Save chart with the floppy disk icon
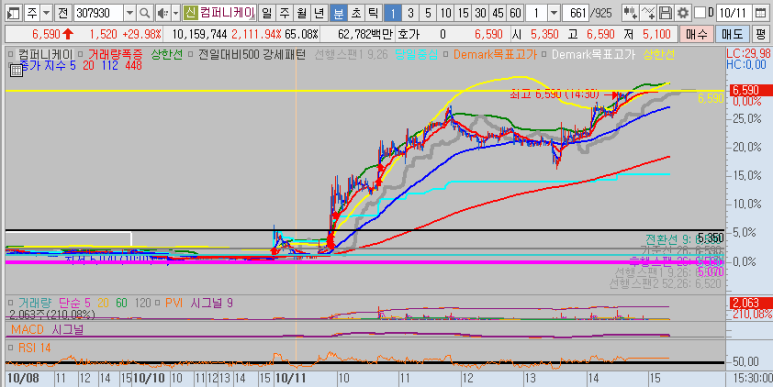773x387 pixels. (x=666, y=13)
